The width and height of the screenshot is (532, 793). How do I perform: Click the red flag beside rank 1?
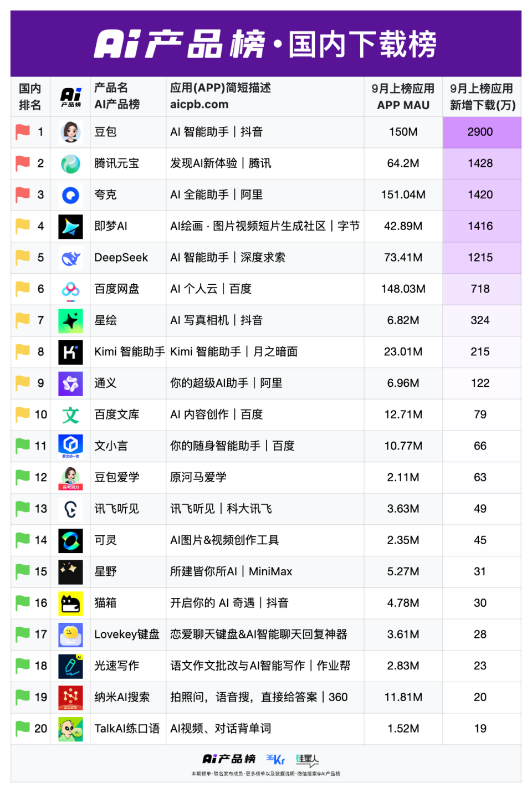point(23,132)
